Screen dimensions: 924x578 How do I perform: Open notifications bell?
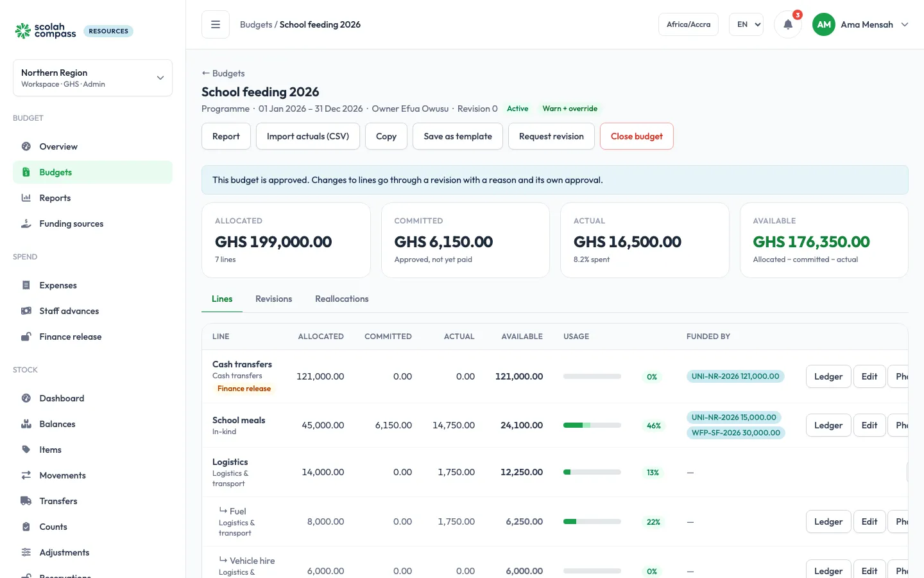click(x=788, y=24)
